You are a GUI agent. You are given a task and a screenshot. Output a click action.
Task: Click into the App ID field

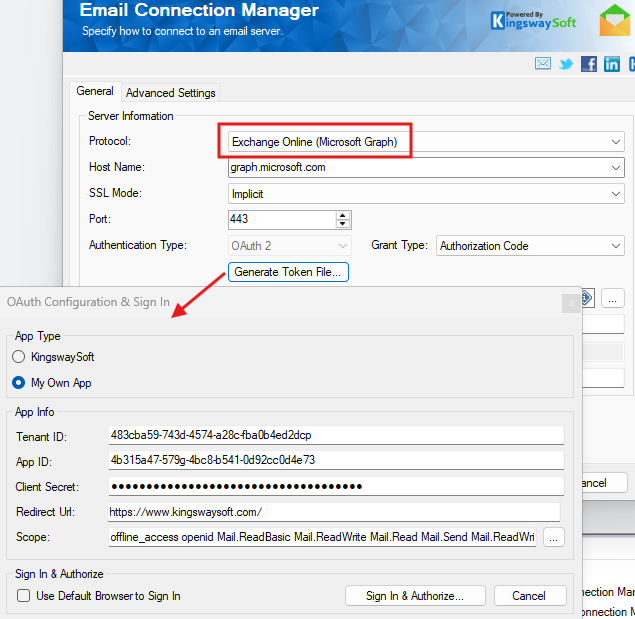point(336,460)
